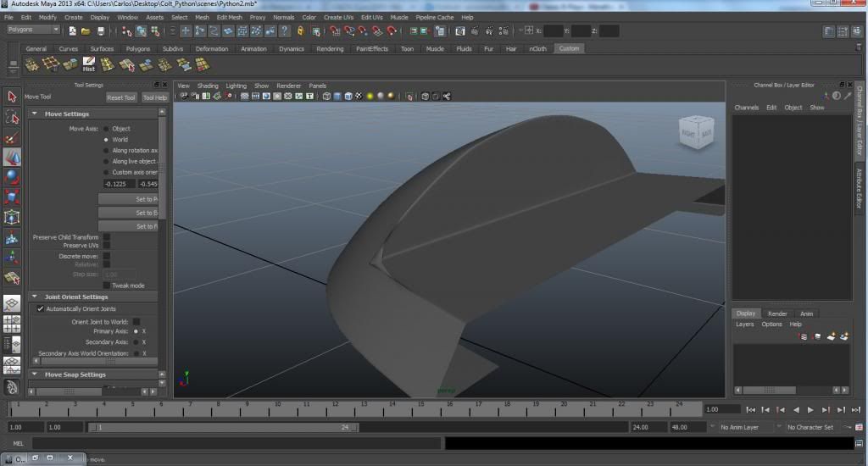This screenshot has height=466, width=868.
Task: Go to the start of playback range
Action: click(750, 410)
